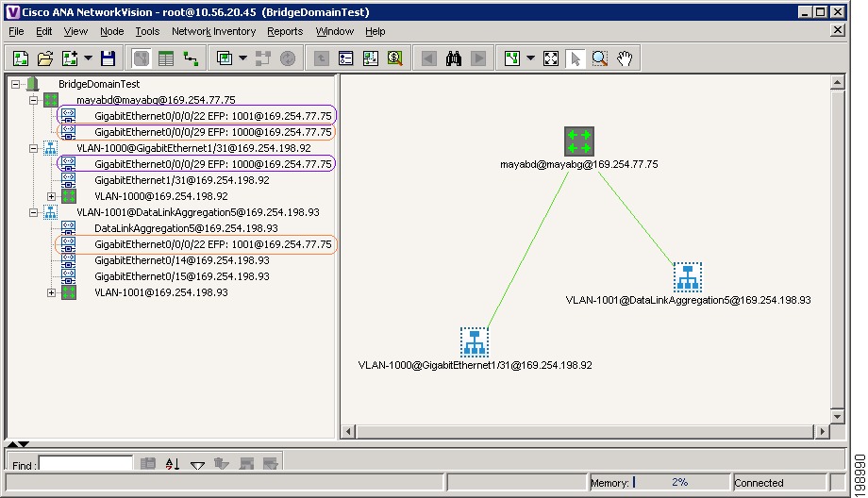Open the Window menu
Image resolution: width=868 pixels, height=498 pixels.
[x=334, y=31]
